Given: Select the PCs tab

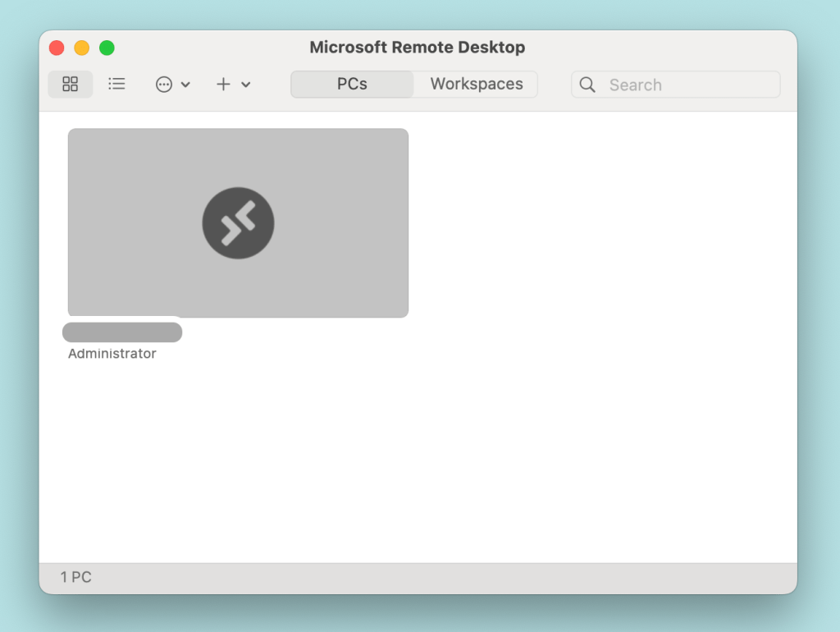Looking at the screenshot, I should [352, 85].
